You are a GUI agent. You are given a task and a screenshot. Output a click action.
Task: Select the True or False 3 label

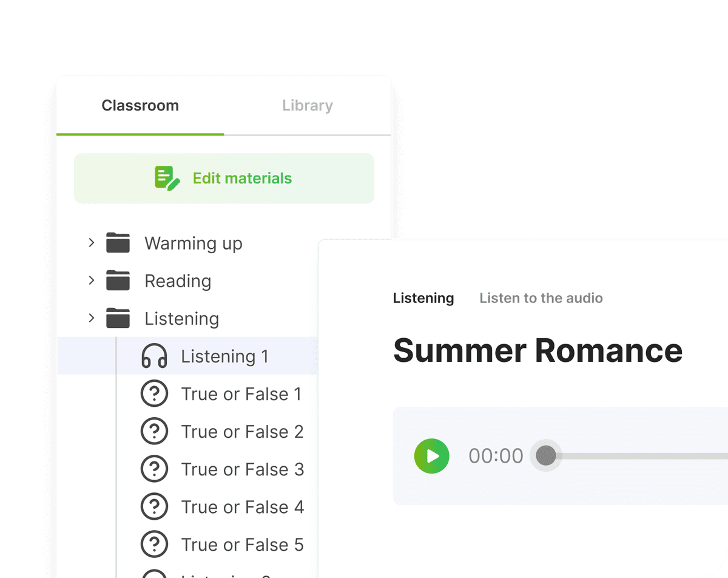pos(243,469)
